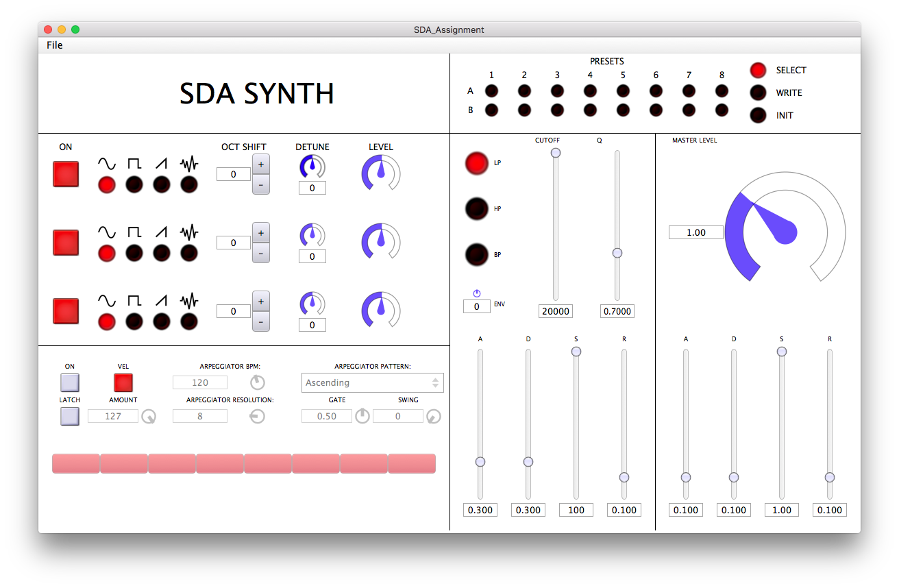Click second oscillator level knob
The image size is (899, 588).
point(381,241)
